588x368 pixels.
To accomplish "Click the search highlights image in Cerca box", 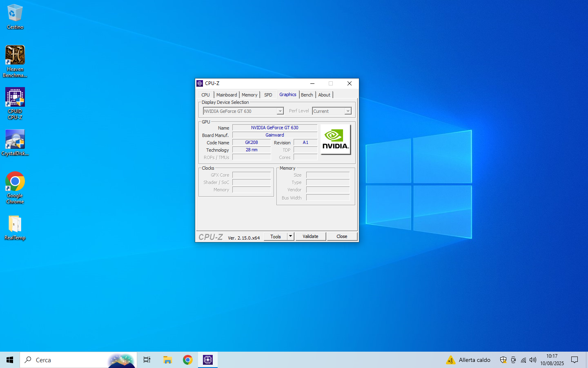I will tap(121, 360).
